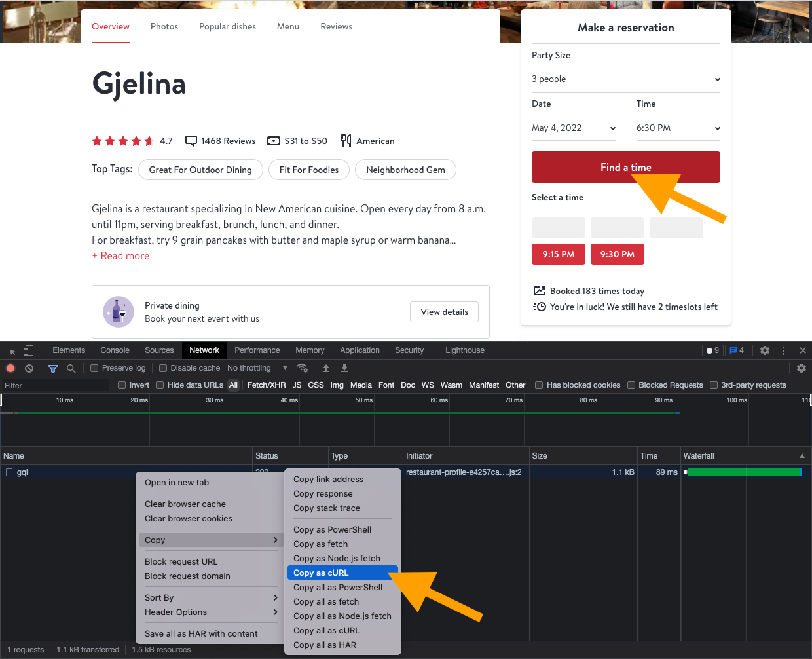Open the Date dropdown May 4, 2022
Viewport: 812px width, 659px height.
pos(574,128)
